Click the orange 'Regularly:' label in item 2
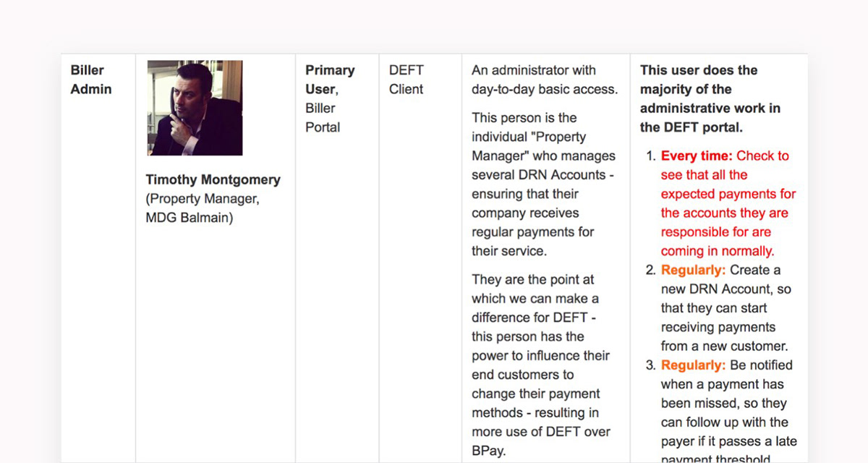868x463 pixels. tap(693, 270)
